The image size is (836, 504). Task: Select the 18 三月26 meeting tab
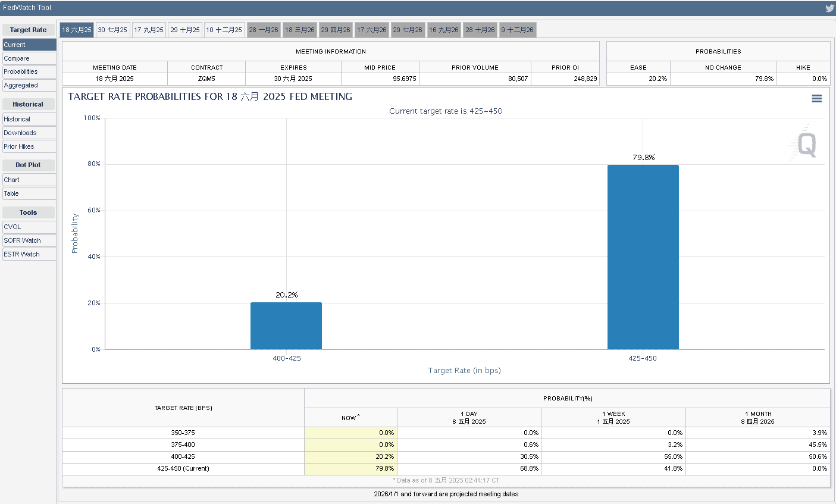point(299,30)
